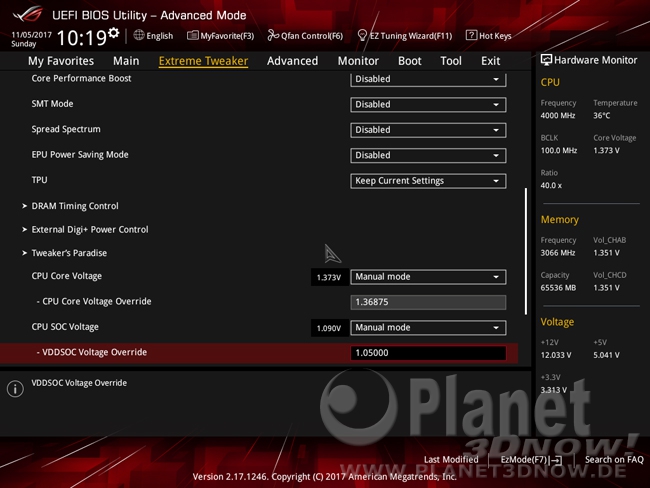Click the 1.373V CPU core voltage readout
Viewport: 650px width, 488px height.
click(329, 277)
